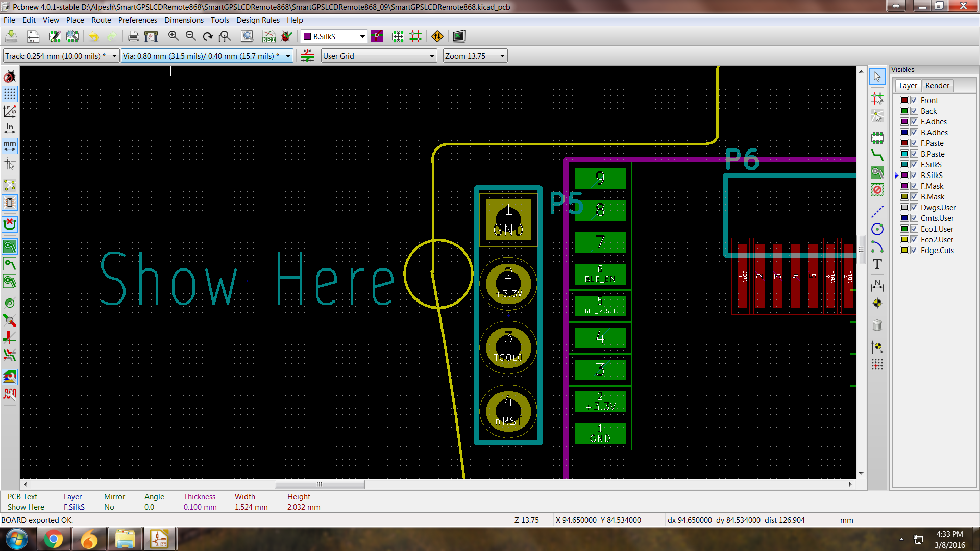
Task: Toggle millimeter units button
Action: (10, 146)
